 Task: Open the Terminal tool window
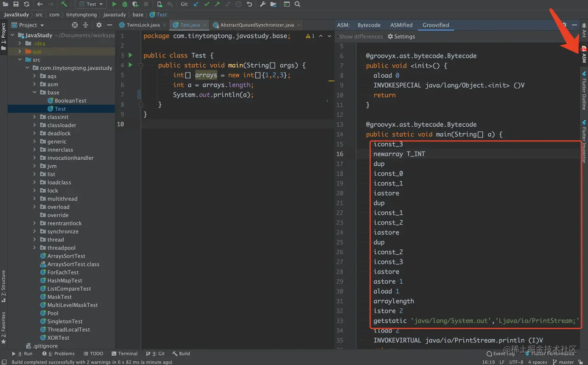(124, 354)
